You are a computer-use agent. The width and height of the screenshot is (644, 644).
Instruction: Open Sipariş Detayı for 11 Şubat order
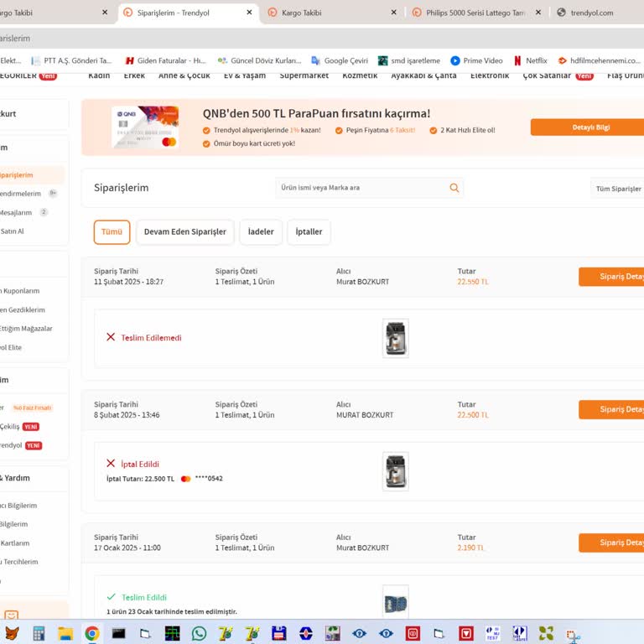[611, 277]
